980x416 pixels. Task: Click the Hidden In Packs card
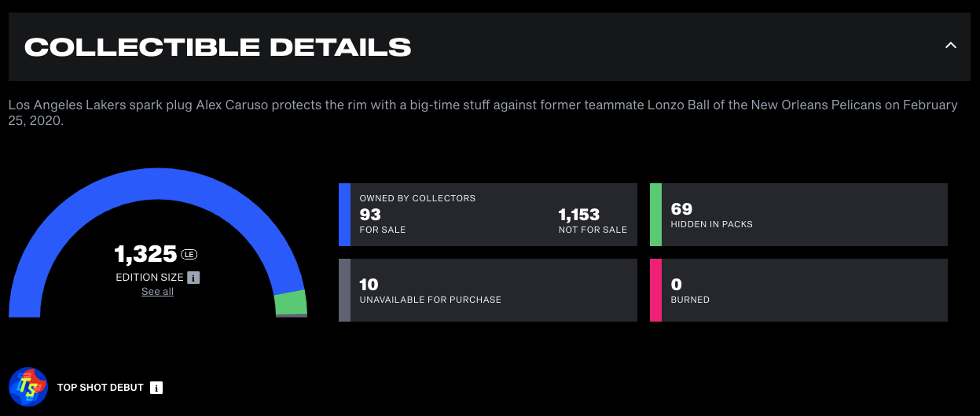click(798, 215)
